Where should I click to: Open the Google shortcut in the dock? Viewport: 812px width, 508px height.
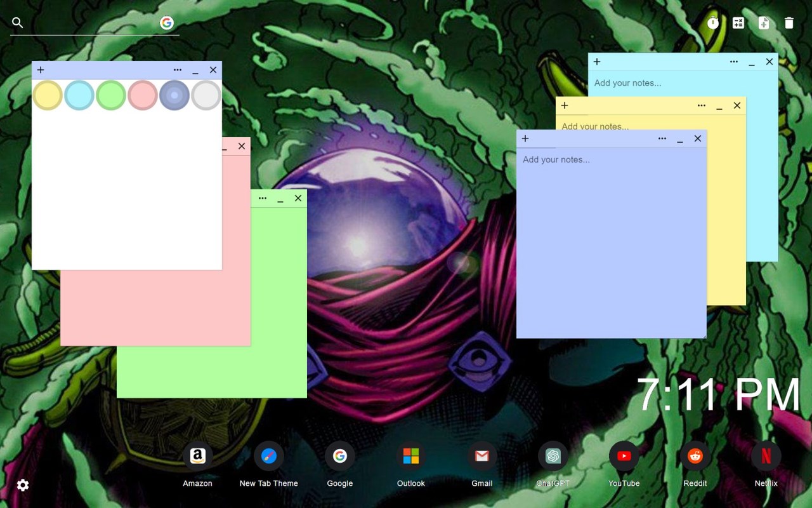pyautogui.click(x=340, y=464)
